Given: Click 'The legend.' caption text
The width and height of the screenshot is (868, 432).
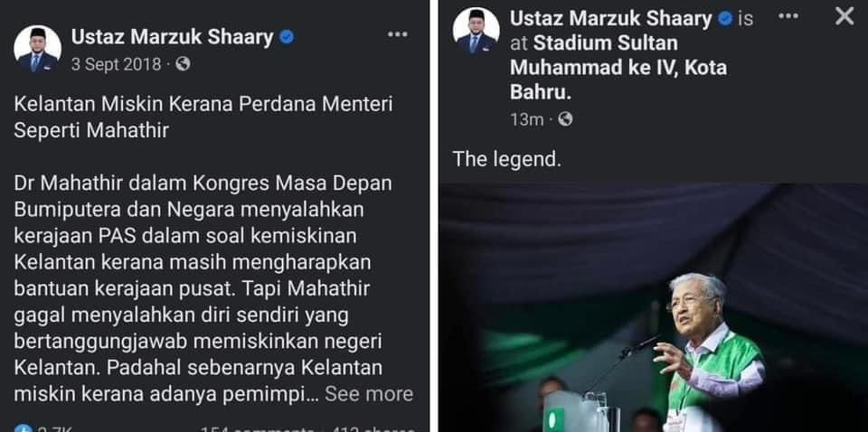Looking at the screenshot, I should (507, 159).
